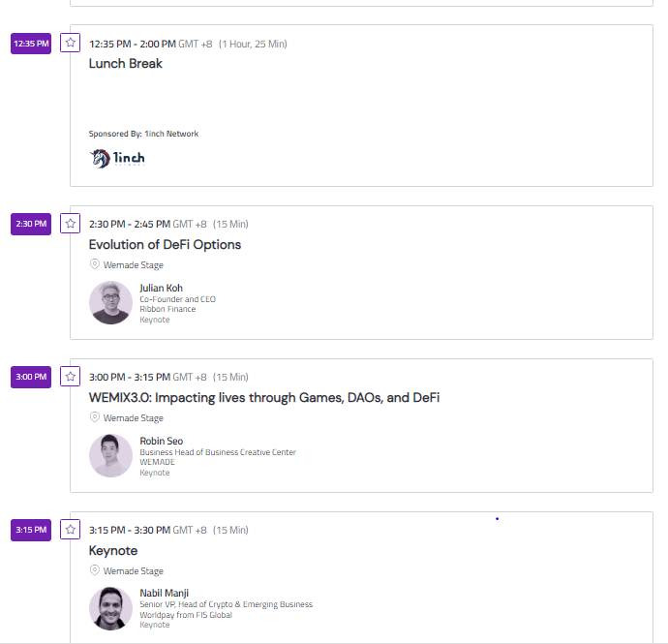This screenshot has height=644, width=668.
Task: Click 'WEMADE' company text under Robin Seo
Action: click(157, 462)
